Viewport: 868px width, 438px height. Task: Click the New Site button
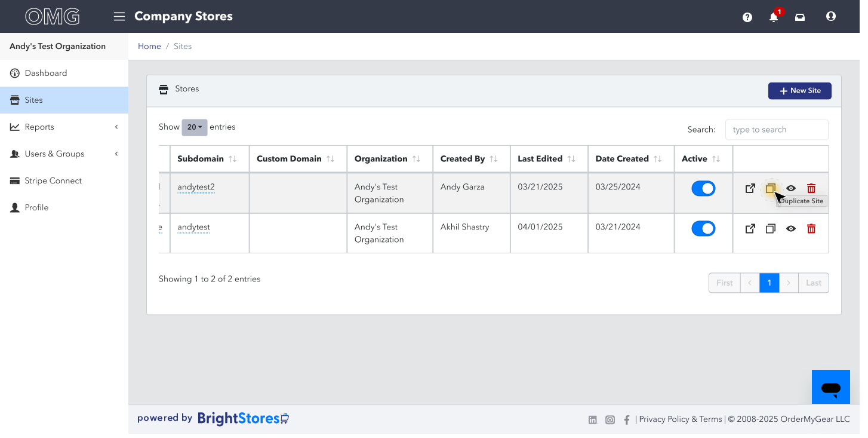click(799, 91)
